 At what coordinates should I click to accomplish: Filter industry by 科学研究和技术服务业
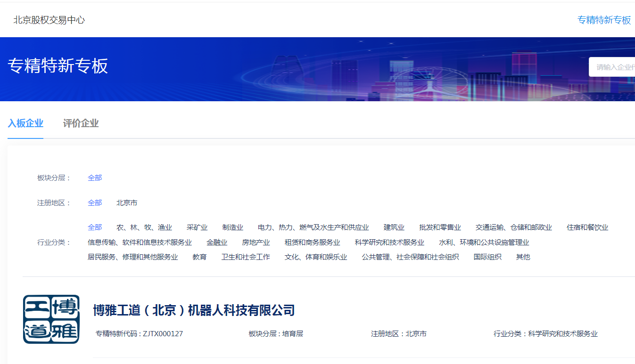coord(389,243)
